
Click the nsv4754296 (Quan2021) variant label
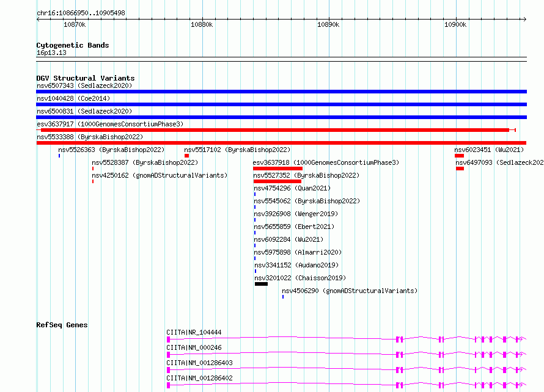point(292,188)
